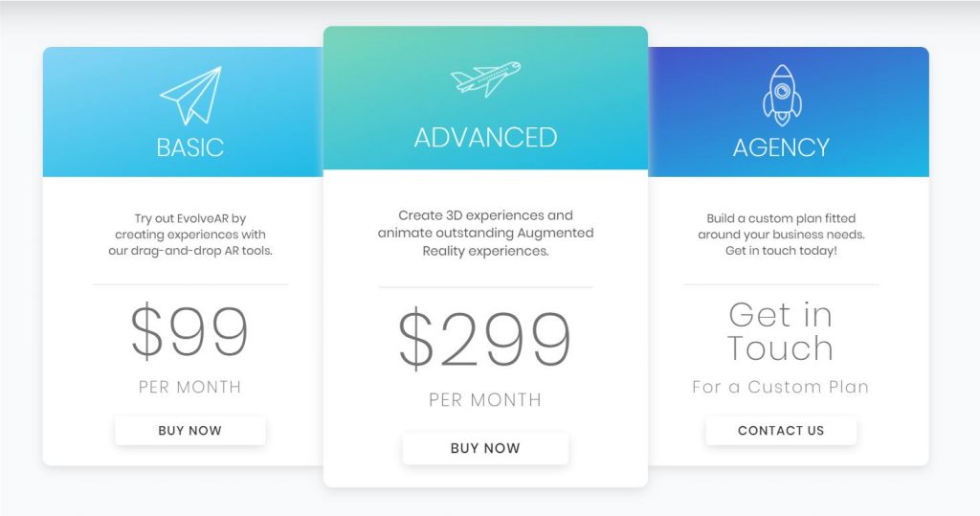
Task: Click the purple-blue Agency card header
Action: click(789, 112)
